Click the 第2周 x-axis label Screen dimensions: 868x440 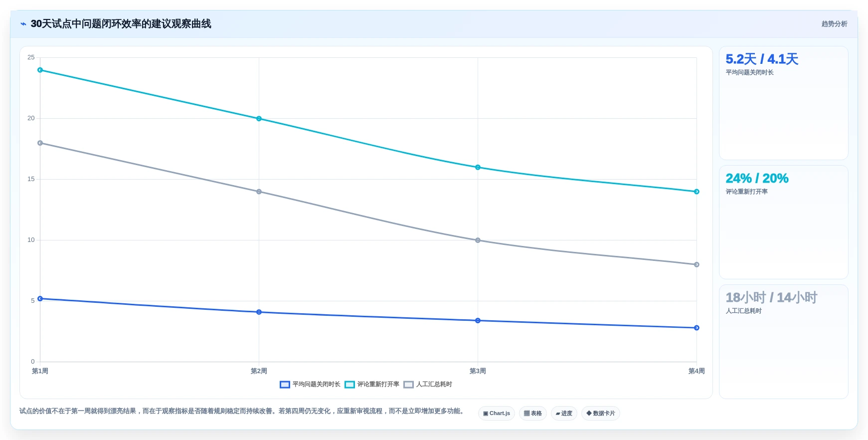pyautogui.click(x=259, y=371)
